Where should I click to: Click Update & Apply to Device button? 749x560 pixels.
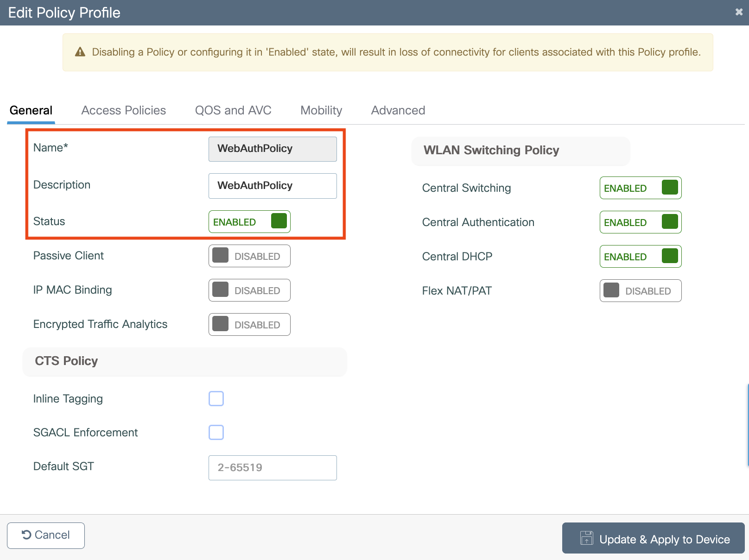point(653,538)
